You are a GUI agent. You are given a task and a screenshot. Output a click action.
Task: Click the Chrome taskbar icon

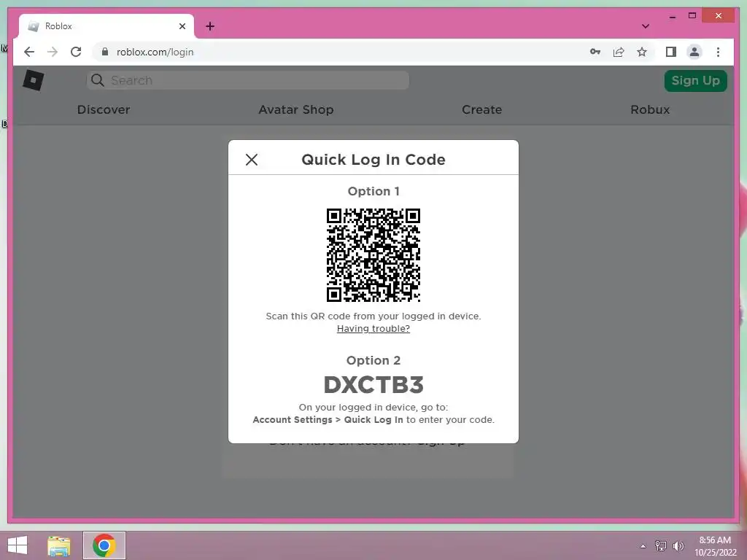tap(104, 545)
